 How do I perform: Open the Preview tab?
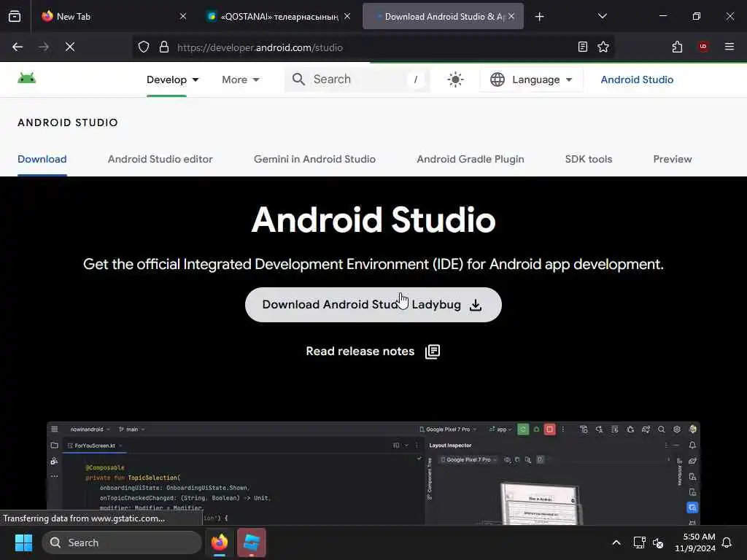point(672,159)
